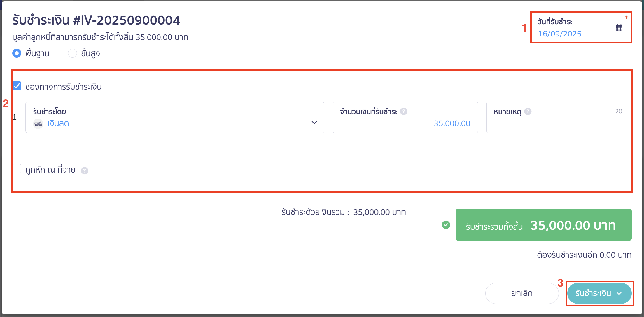Click the green รับชำระรวมทั้งสิ้น total banner
Screen dimensions: 644x317
coord(543,225)
